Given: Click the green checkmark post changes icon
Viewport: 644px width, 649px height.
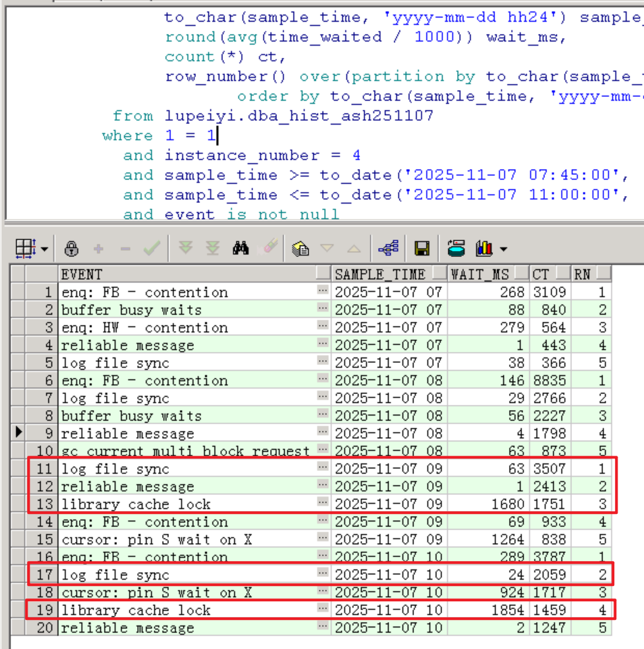Looking at the screenshot, I should tap(152, 249).
